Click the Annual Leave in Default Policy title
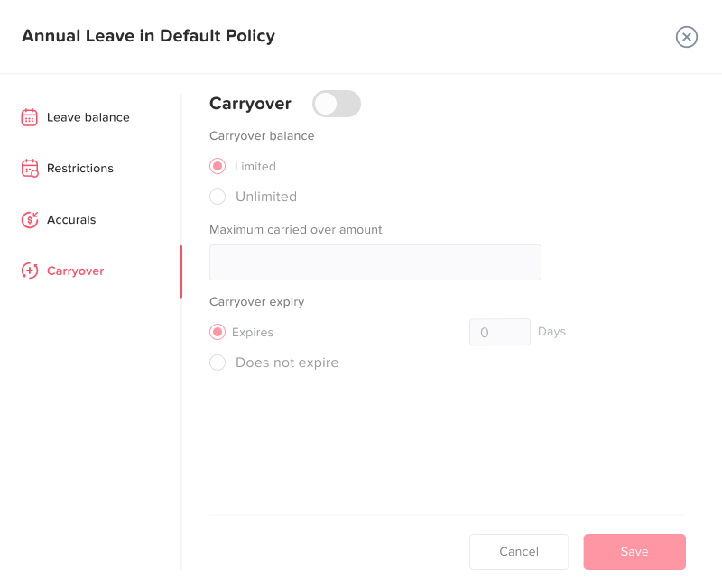Screen dimensions: 722x588 tap(148, 37)
